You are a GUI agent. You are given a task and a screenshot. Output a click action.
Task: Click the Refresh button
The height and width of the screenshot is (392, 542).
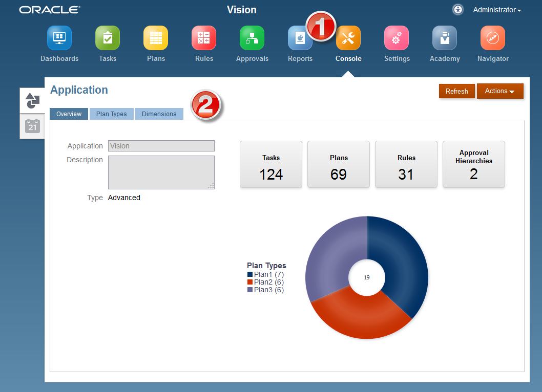456,91
